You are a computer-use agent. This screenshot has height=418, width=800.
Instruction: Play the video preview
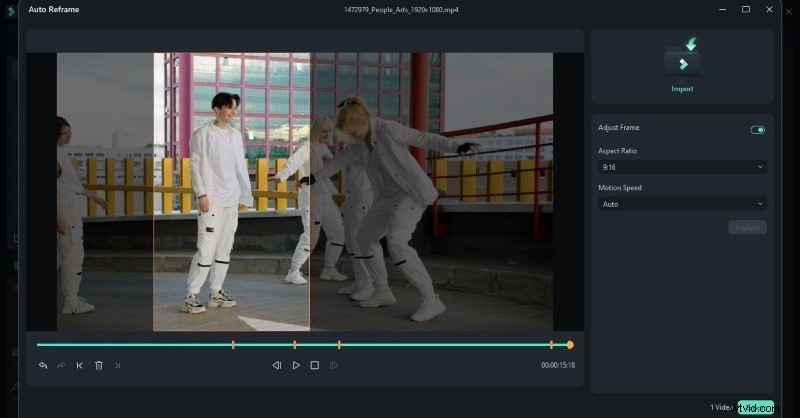point(296,365)
